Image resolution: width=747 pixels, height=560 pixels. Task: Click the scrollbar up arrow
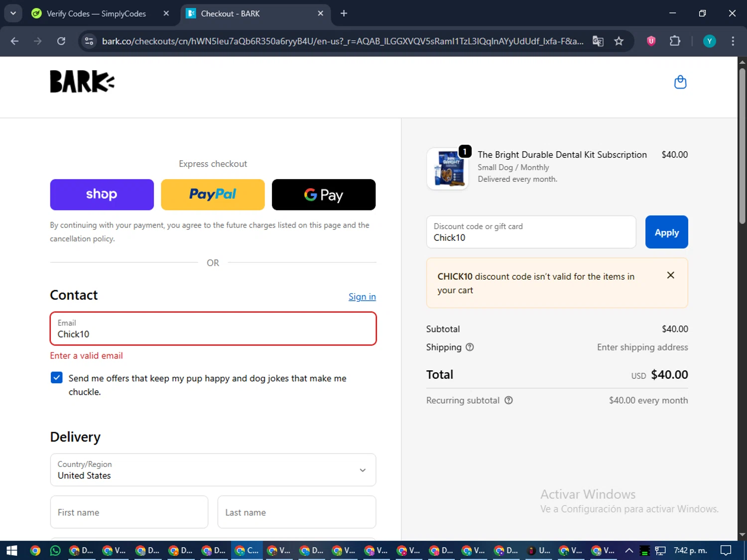pyautogui.click(x=742, y=62)
